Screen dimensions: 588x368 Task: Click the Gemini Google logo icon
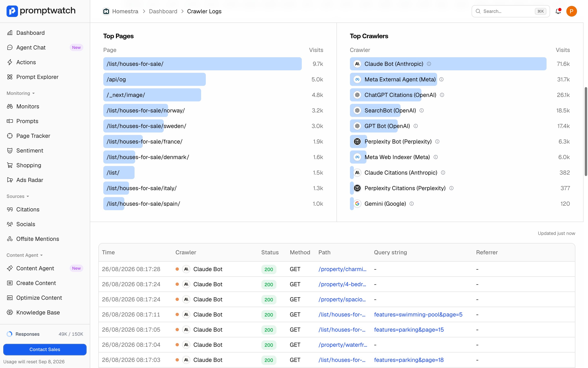[357, 204]
